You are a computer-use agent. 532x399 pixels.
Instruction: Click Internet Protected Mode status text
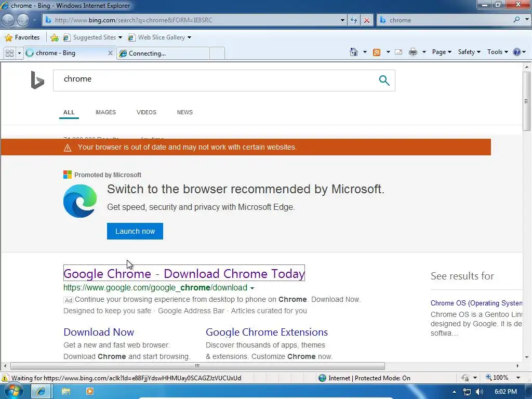pos(369,378)
